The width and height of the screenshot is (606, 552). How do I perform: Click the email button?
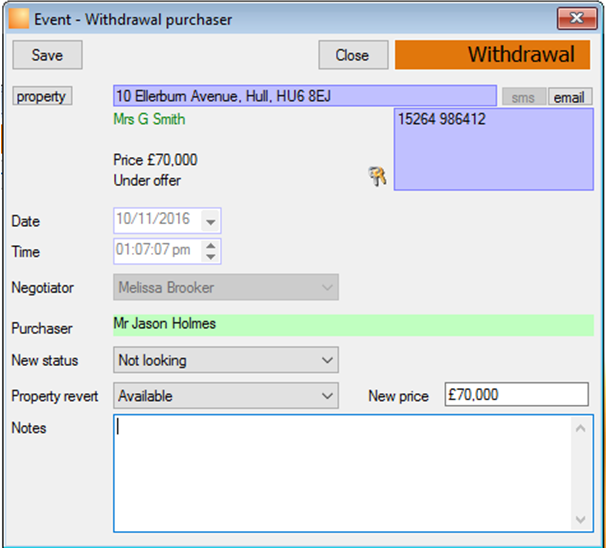(x=570, y=97)
